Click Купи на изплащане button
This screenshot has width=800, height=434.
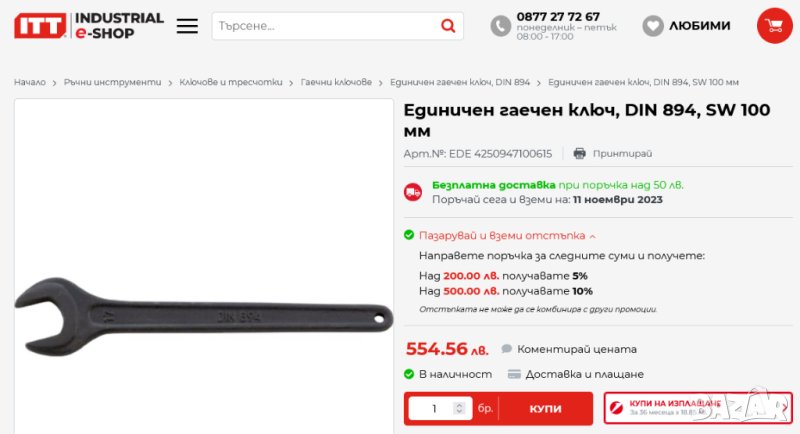(698, 408)
